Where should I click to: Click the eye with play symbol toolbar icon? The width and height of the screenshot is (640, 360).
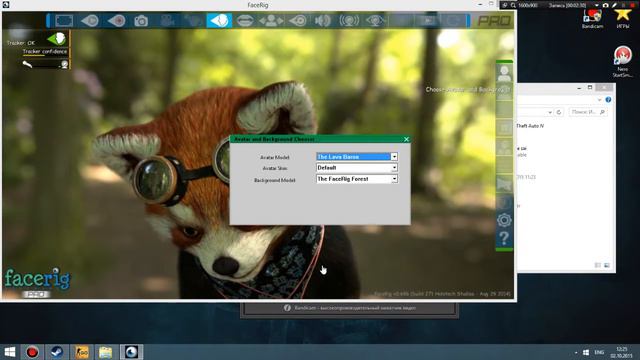(90, 20)
